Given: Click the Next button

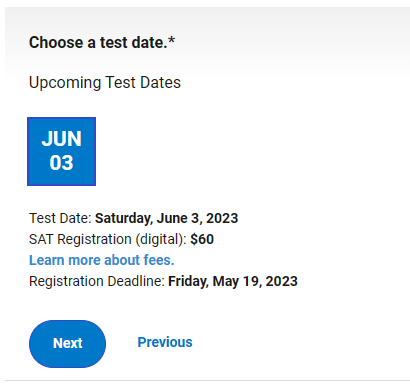Looking at the screenshot, I should [x=67, y=344].
